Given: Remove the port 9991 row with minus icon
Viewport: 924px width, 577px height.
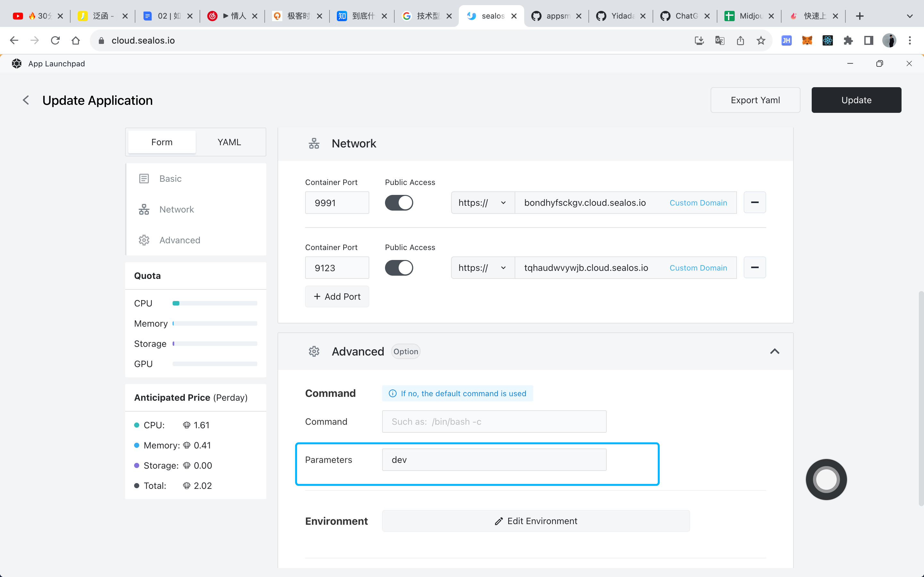Looking at the screenshot, I should (755, 202).
